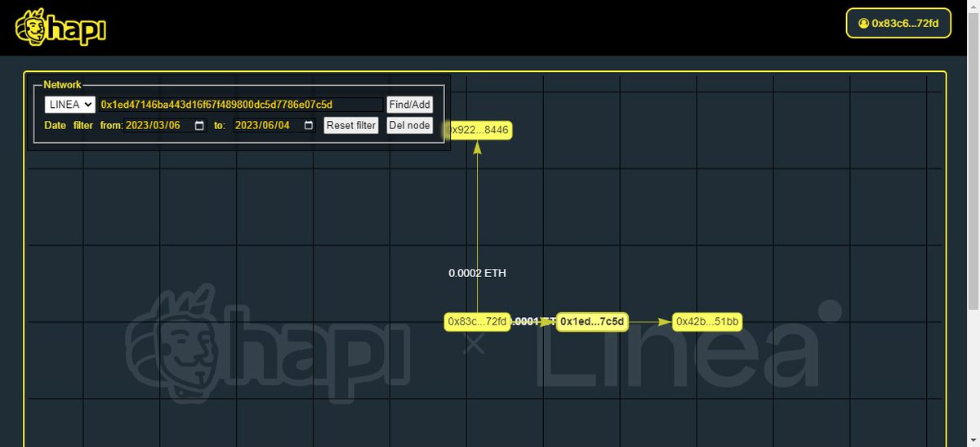
Task: Click the wallet address input field
Action: click(x=240, y=105)
